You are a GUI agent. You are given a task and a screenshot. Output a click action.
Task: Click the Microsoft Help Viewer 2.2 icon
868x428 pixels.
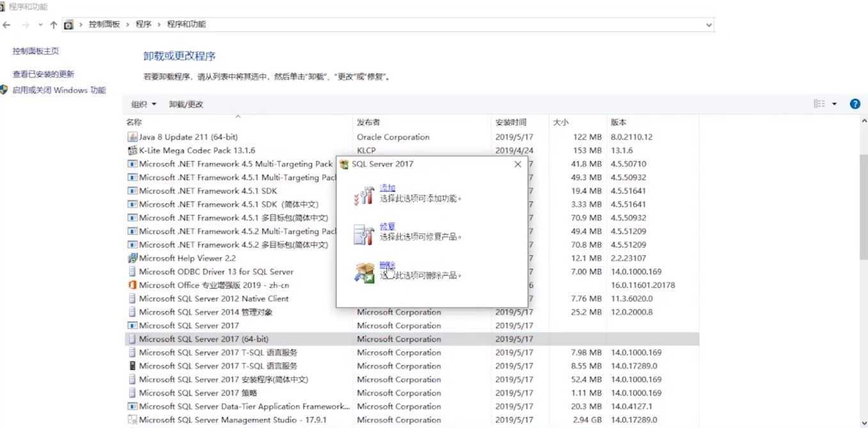pyautogui.click(x=132, y=258)
